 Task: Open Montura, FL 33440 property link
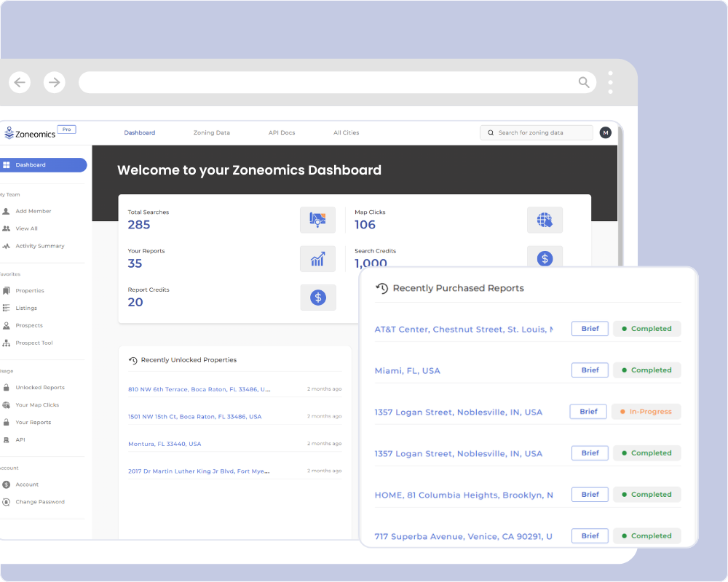165,445
